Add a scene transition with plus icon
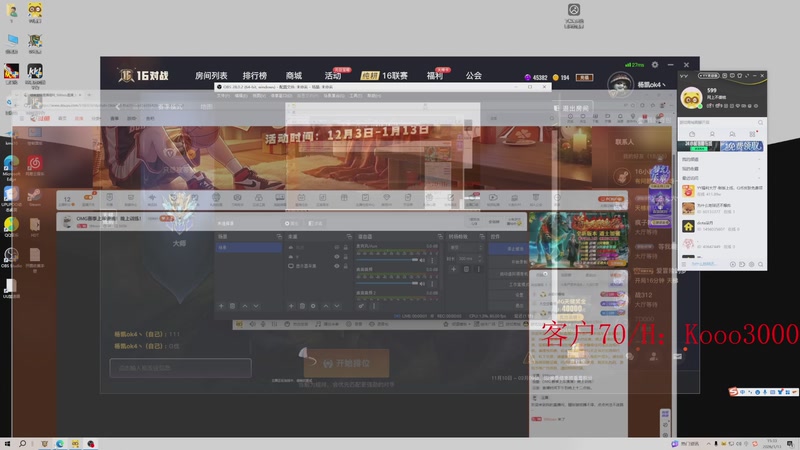 click(x=453, y=269)
